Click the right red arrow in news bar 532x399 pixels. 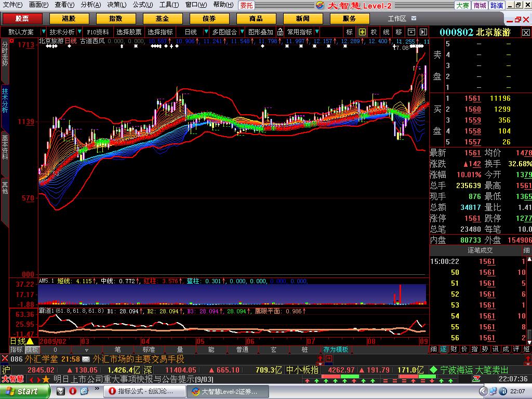click(x=38, y=379)
